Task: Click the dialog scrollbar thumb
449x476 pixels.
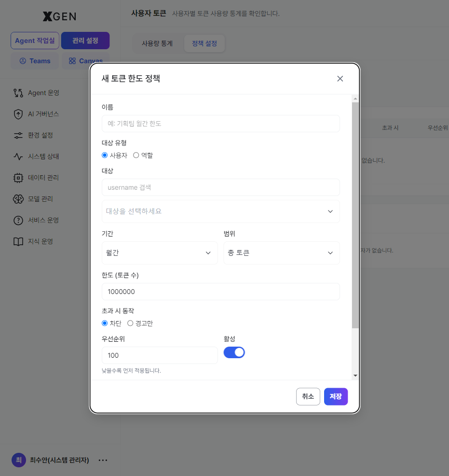Action: 355,215
